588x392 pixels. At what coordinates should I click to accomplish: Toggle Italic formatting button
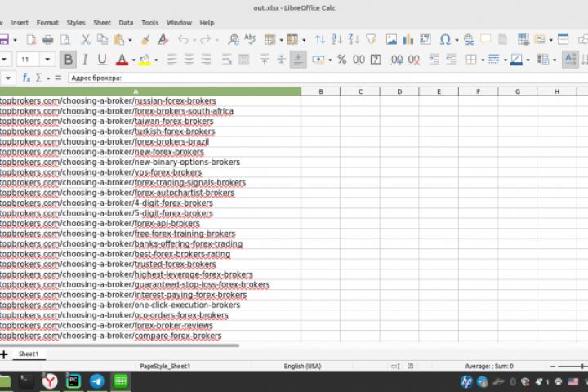(x=85, y=60)
